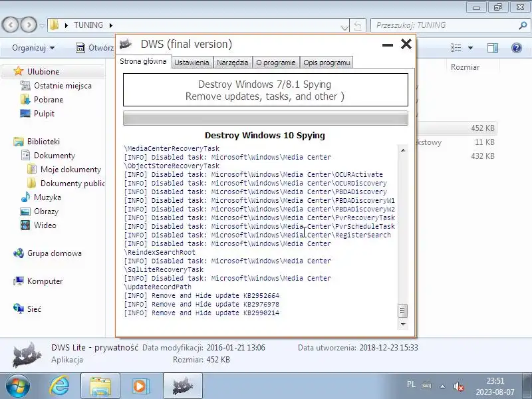This screenshot has width=532, height=399.
Task: Select Ulubione in the navigation pane
Action: tap(43, 72)
